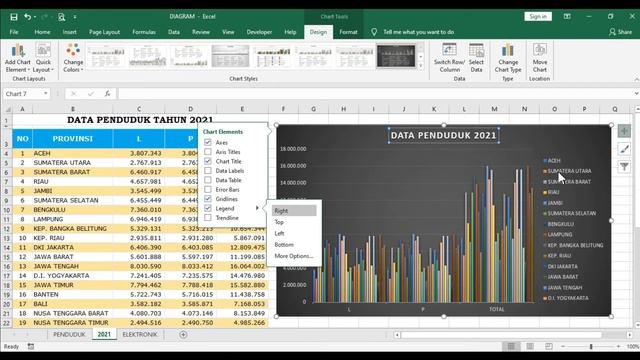Uncheck the Chart Title checkbox
Screen dimensions: 640x360
coord(208,161)
